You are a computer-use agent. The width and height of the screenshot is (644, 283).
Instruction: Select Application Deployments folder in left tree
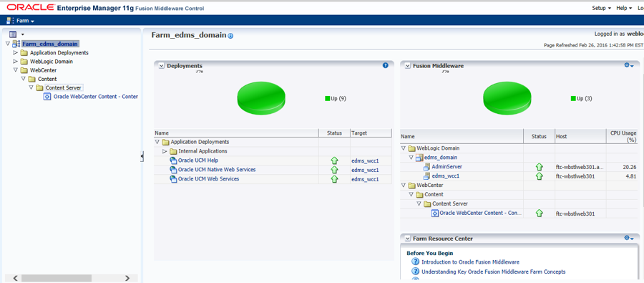click(59, 52)
